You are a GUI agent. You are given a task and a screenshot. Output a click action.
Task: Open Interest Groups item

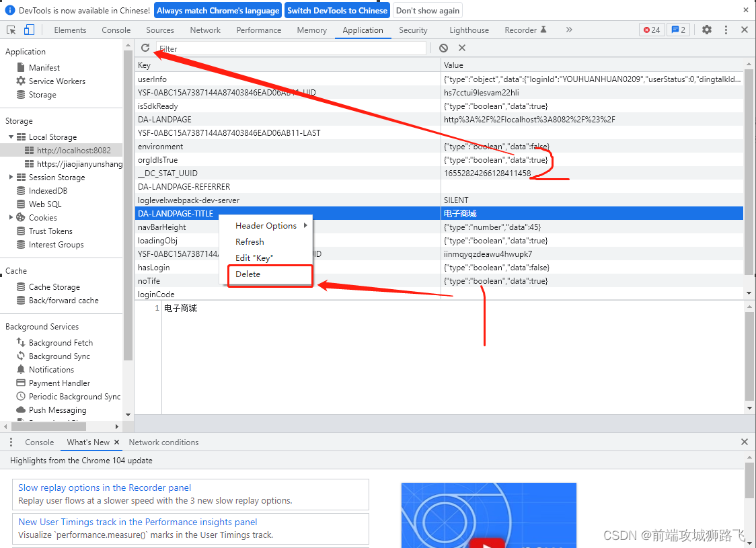[x=56, y=245]
